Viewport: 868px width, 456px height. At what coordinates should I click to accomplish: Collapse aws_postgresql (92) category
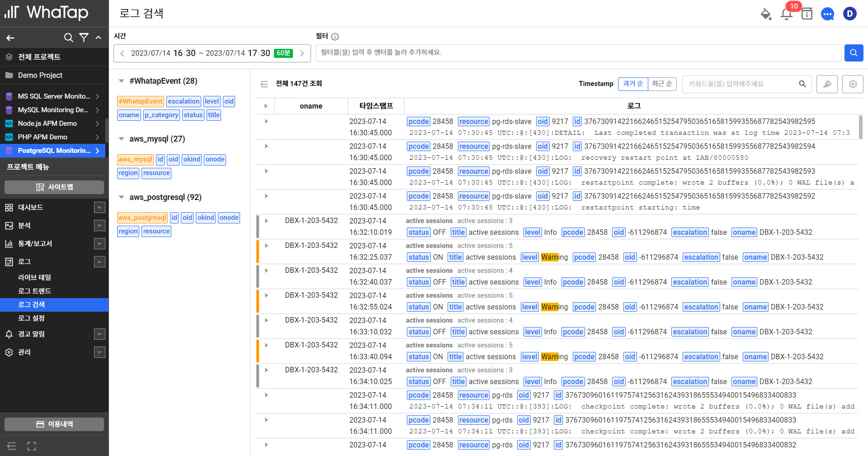121,197
